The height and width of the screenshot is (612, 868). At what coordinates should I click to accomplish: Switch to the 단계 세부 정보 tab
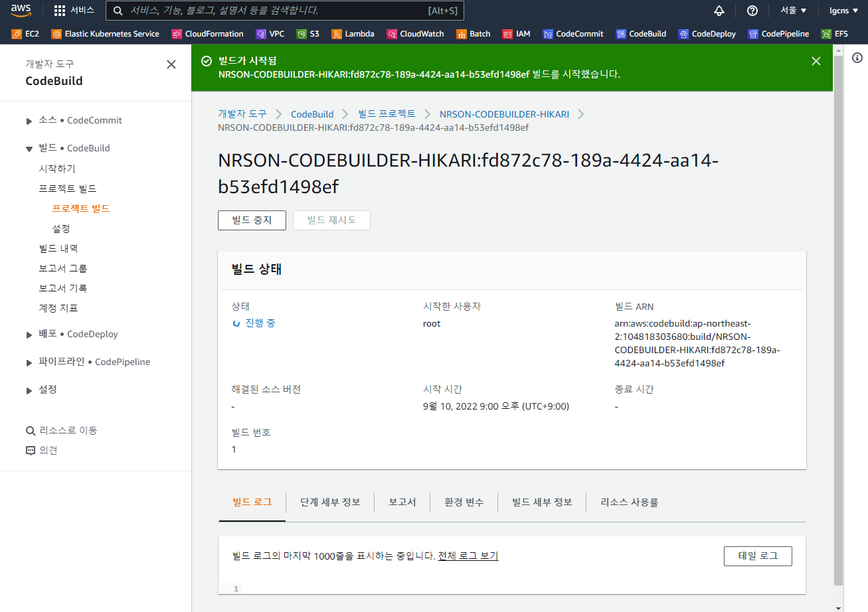[x=330, y=502]
